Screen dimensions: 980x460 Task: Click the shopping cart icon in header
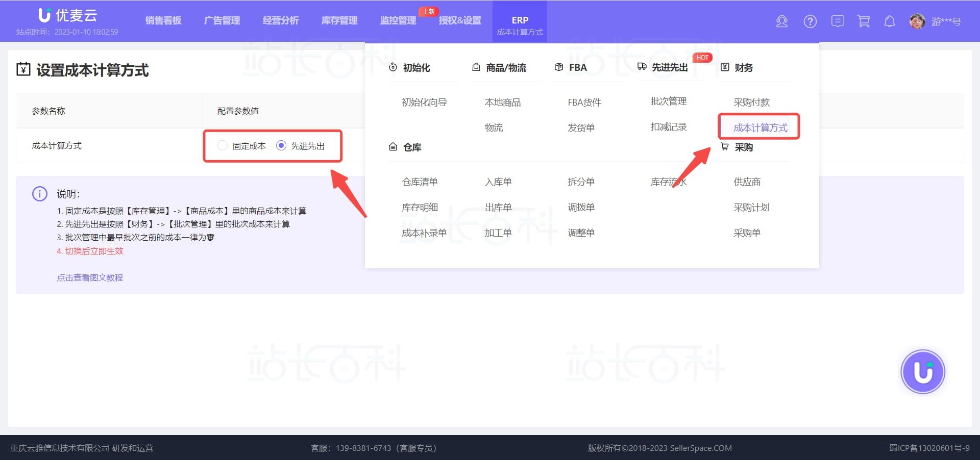coord(864,21)
